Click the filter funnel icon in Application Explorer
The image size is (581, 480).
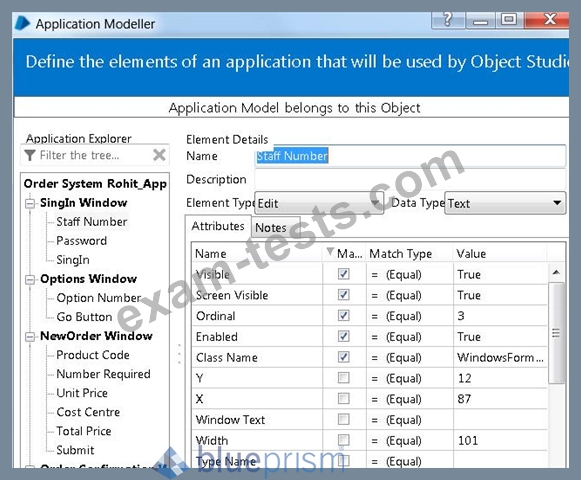coord(30,155)
